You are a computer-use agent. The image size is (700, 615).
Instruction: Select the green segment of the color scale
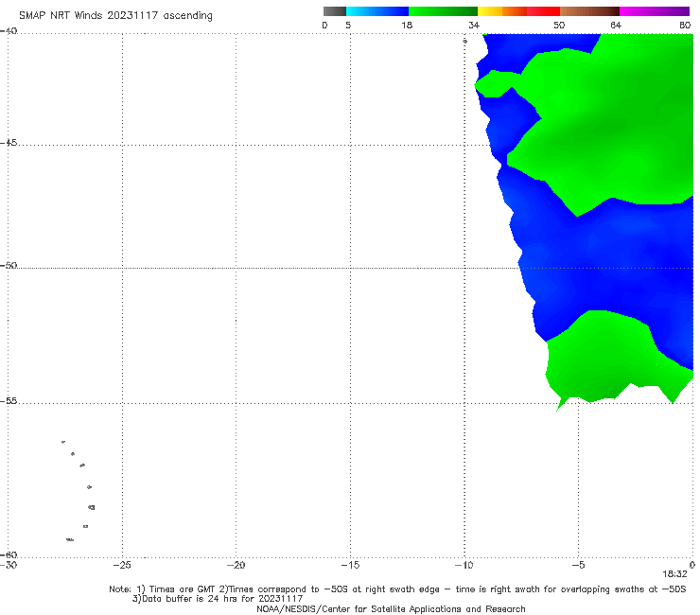click(443, 11)
